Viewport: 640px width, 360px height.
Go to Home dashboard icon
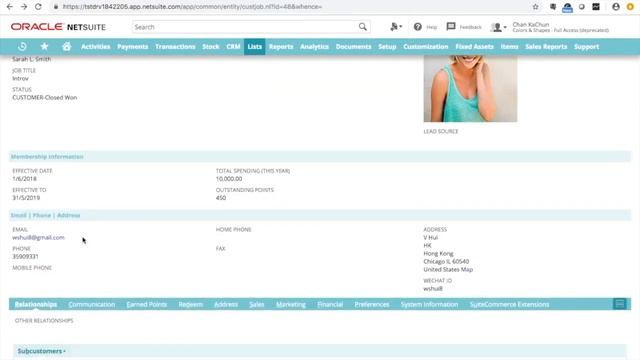click(67, 47)
